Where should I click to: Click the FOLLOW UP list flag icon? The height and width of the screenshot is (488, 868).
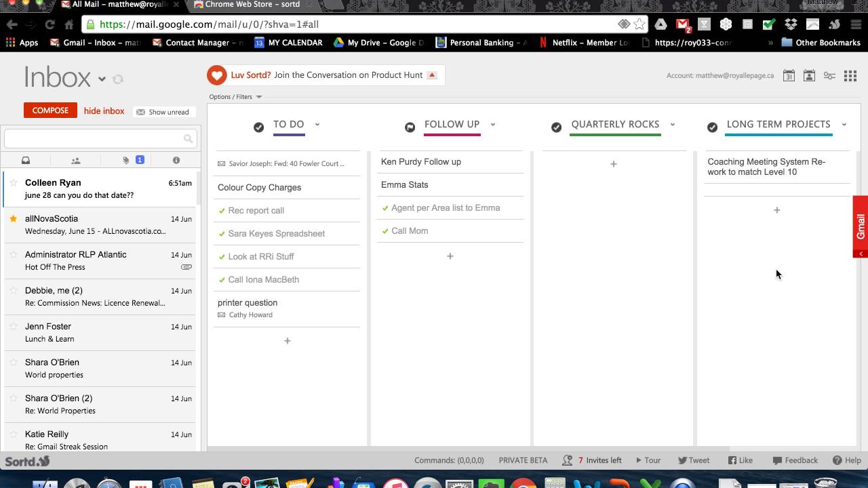click(x=410, y=127)
